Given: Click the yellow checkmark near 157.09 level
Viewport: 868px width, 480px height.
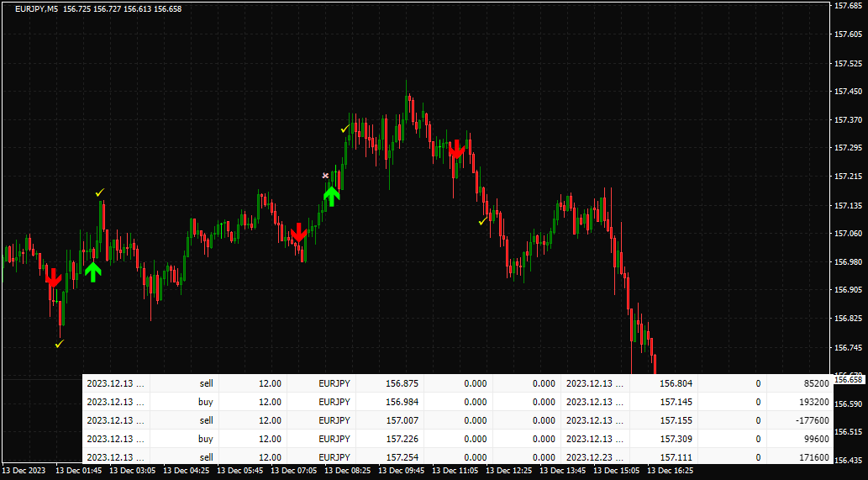Looking at the screenshot, I should click(483, 221).
